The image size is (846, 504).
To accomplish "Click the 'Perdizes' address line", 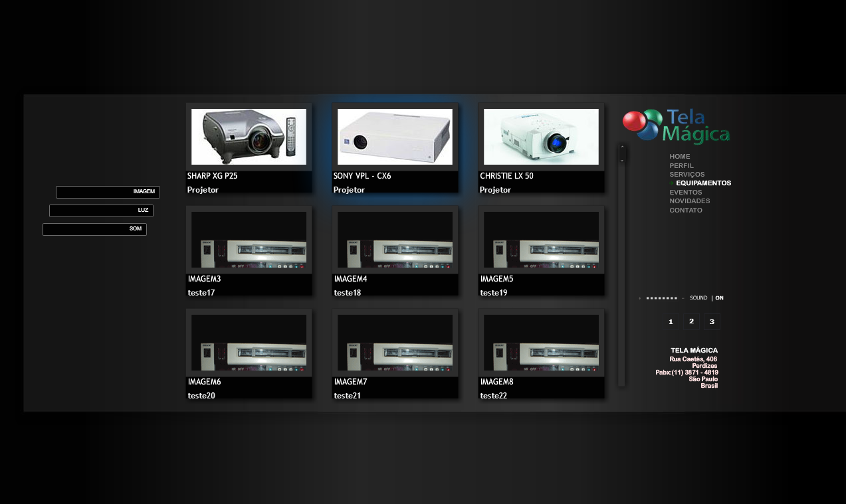I will 704,366.
